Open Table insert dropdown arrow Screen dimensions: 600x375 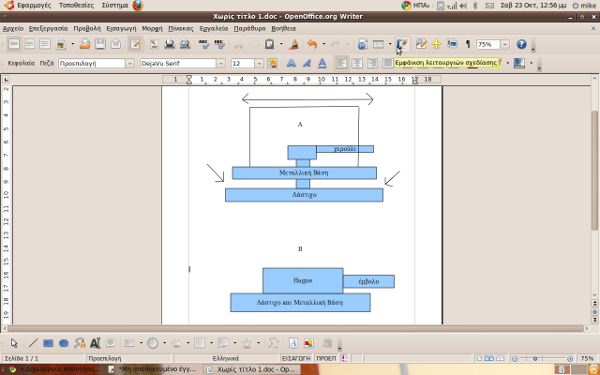pyautogui.click(x=390, y=44)
